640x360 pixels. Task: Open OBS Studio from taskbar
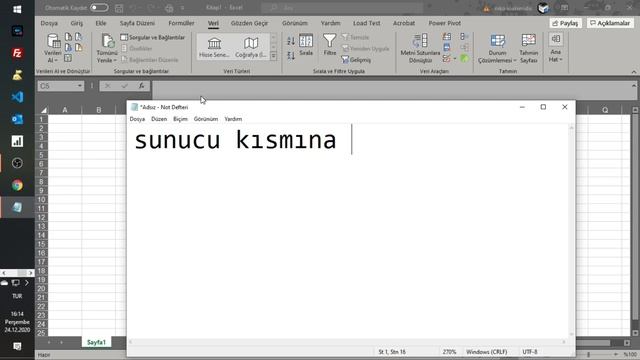pyautogui.click(x=17, y=163)
